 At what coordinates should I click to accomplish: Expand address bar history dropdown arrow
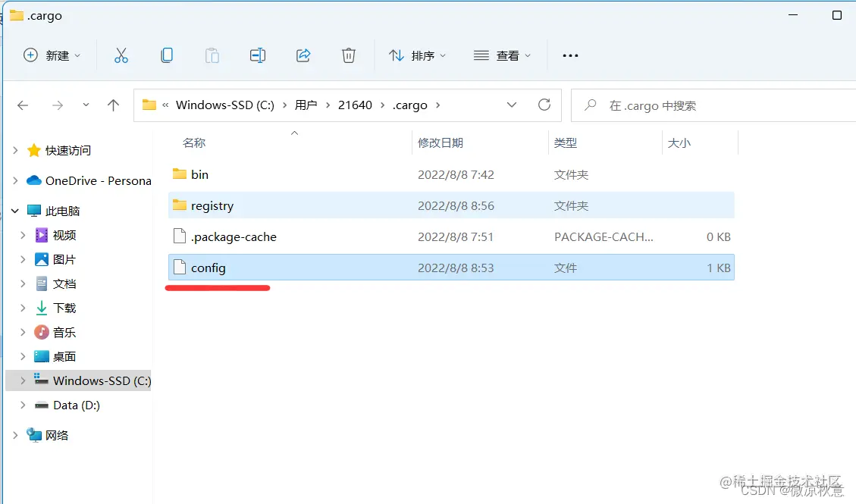pyautogui.click(x=512, y=105)
